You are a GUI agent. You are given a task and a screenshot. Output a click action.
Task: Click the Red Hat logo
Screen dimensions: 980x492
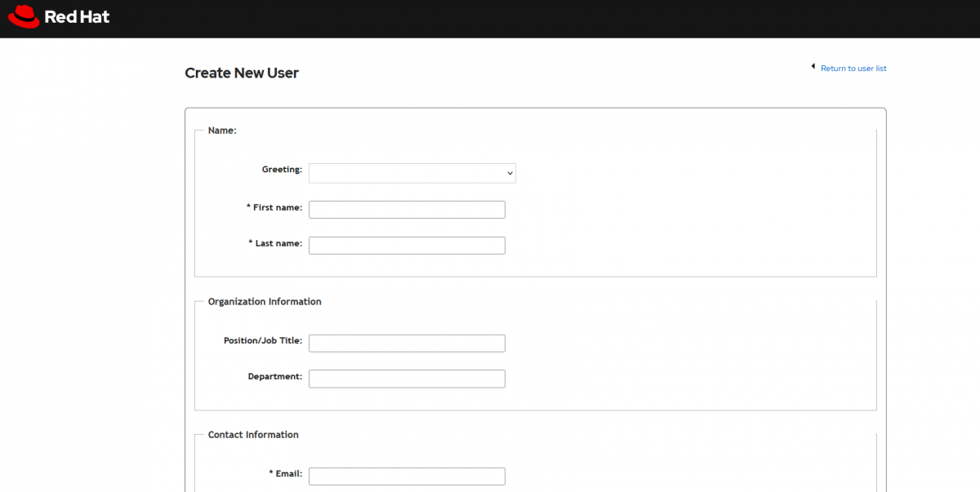(x=59, y=16)
